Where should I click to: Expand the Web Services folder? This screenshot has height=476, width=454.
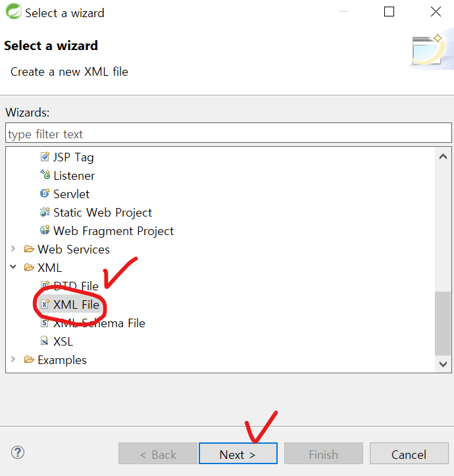click(13, 249)
